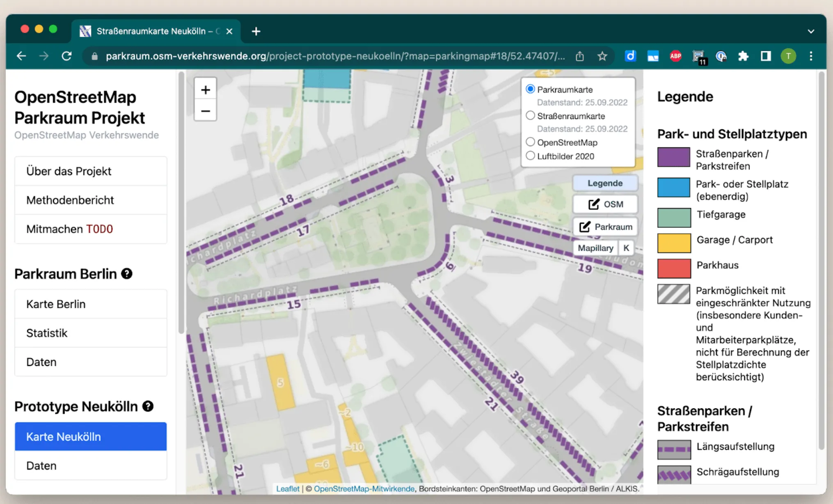Select the Straßenraumkarte radio button
Viewport: 833px width, 504px height.
(530, 116)
